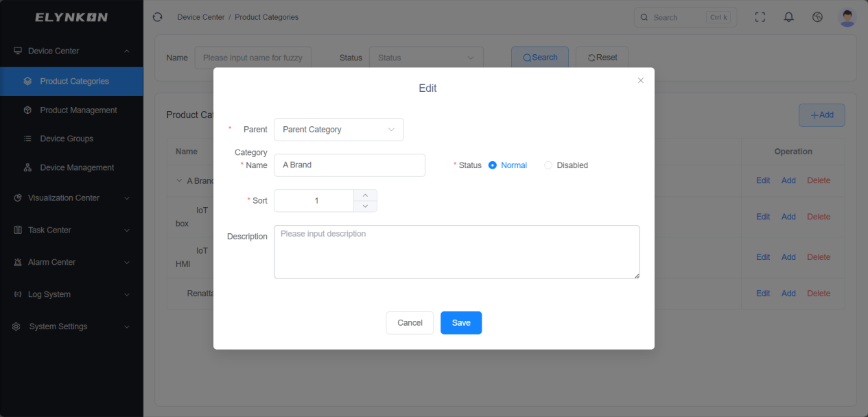Save the edited category

pyautogui.click(x=461, y=323)
